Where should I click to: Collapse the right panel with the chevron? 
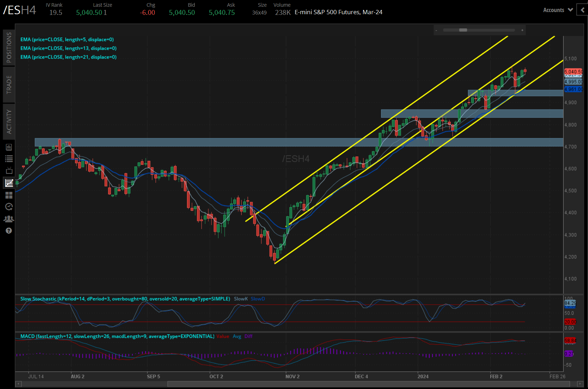[582, 10]
